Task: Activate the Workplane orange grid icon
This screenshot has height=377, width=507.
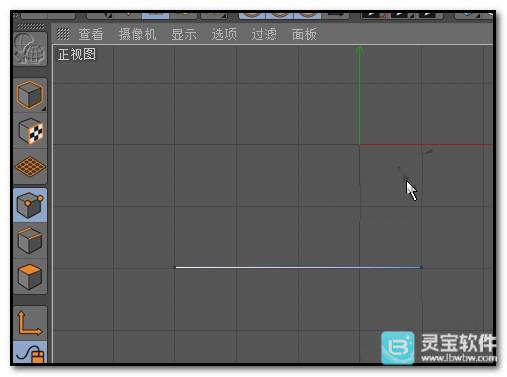Action: [x=30, y=166]
